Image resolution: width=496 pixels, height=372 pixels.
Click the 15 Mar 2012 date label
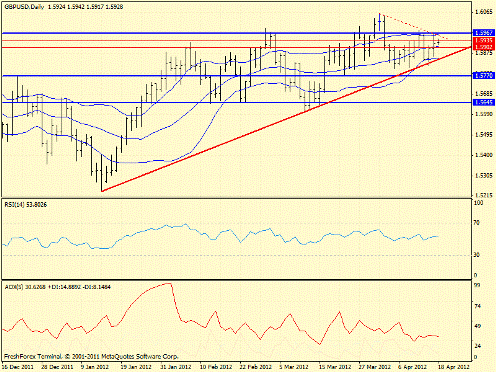point(335,367)
